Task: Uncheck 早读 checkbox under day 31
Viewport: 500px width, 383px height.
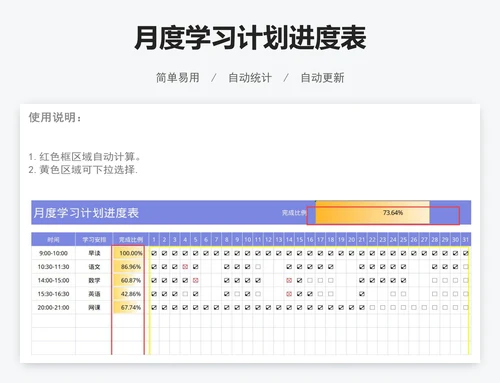Action: point(466,253)
